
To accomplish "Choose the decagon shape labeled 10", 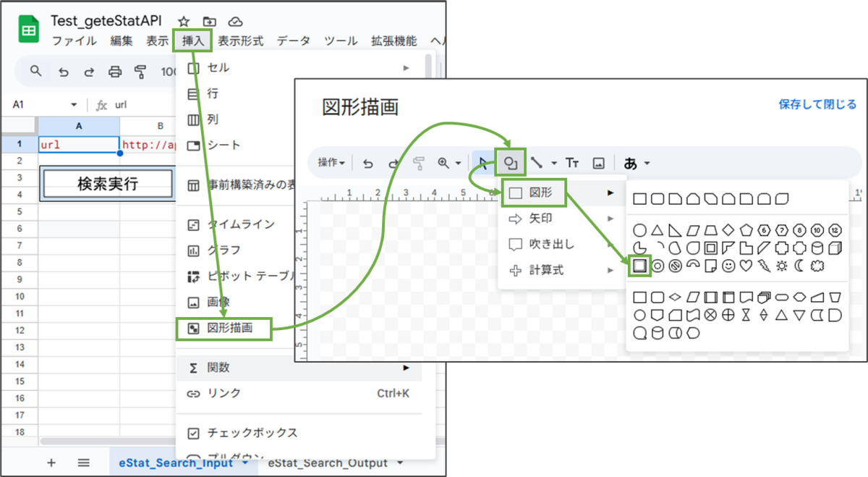I will [x=817, y=230].
